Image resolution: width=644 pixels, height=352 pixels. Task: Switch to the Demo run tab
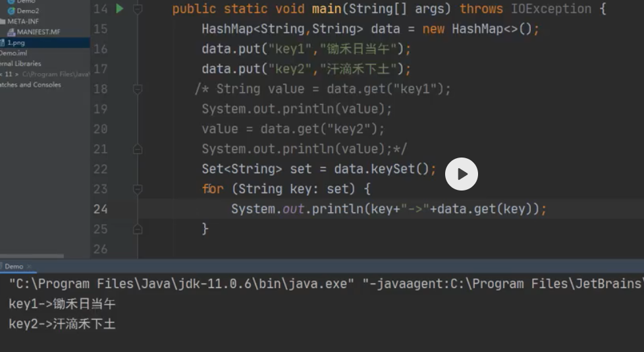click(x=14, y=266)
